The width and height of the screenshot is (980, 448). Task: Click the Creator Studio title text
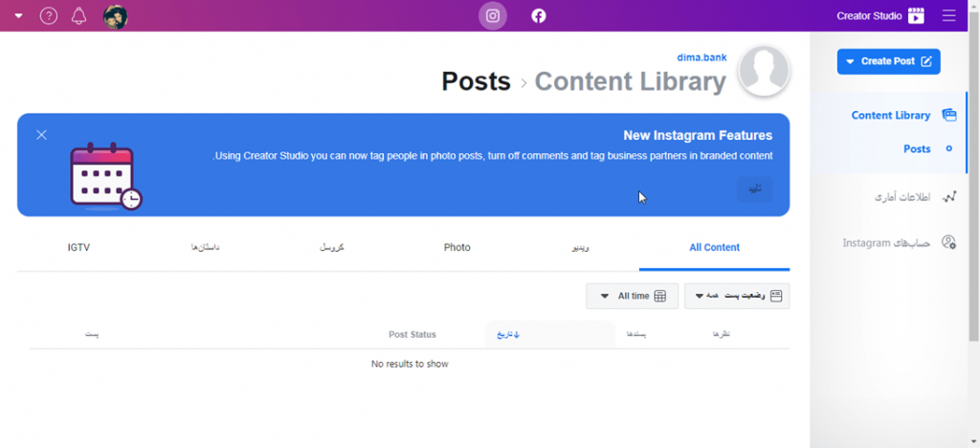tap(869, 15)
